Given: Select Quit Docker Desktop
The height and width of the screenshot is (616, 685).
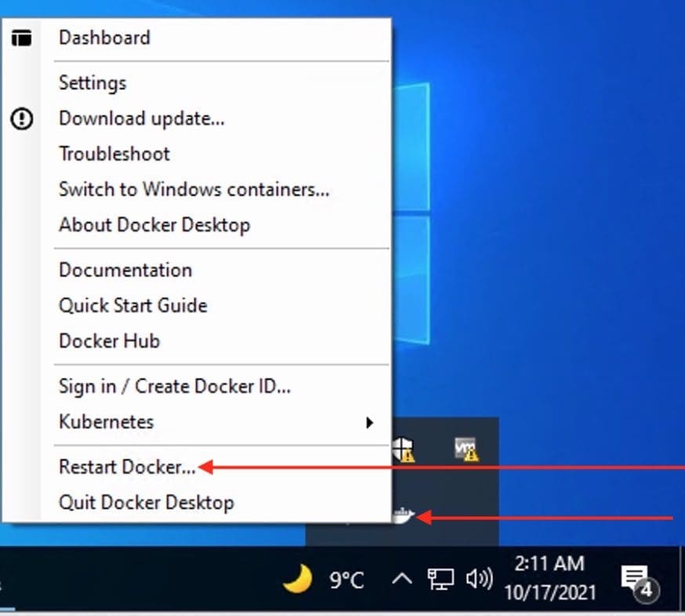Looking at the screenshot, I should [x=146, y=502].
